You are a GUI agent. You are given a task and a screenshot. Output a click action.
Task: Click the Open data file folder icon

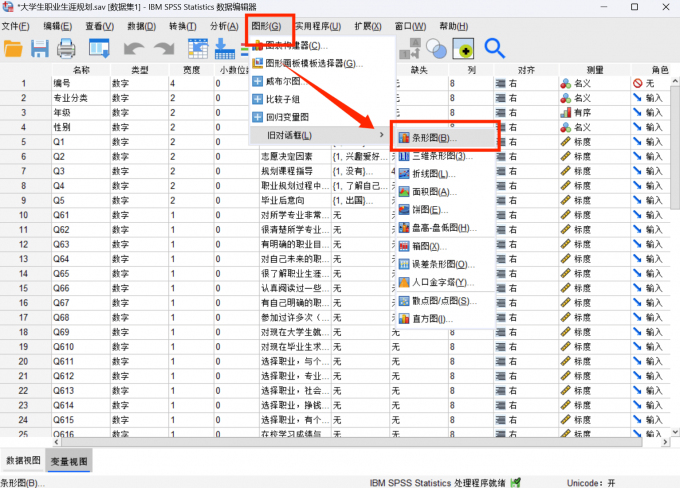pos(13,49)
